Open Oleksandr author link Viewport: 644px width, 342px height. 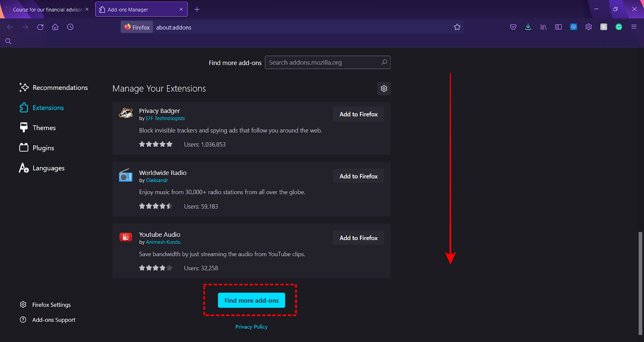157,180
